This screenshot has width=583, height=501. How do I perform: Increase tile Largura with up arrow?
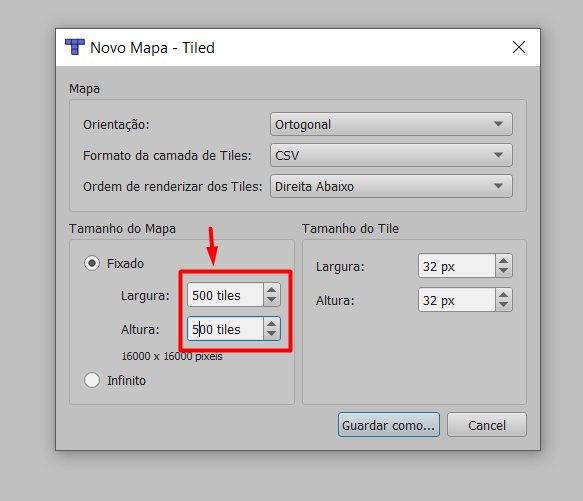pyautogui.click(x=504, y=260)
